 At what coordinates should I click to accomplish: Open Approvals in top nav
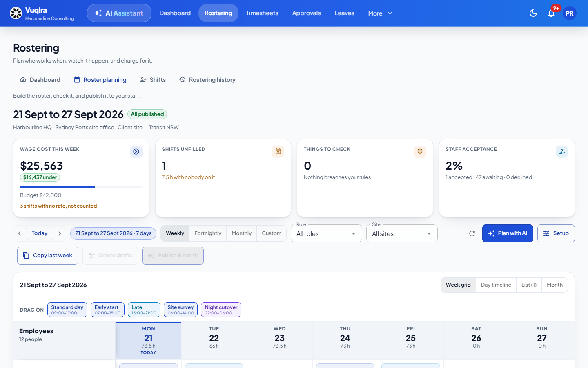307,13
